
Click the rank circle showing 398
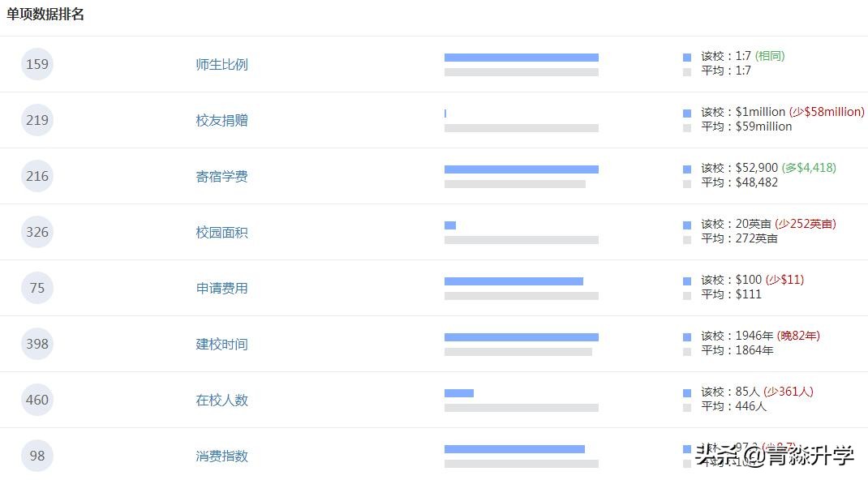pos(37,344)
